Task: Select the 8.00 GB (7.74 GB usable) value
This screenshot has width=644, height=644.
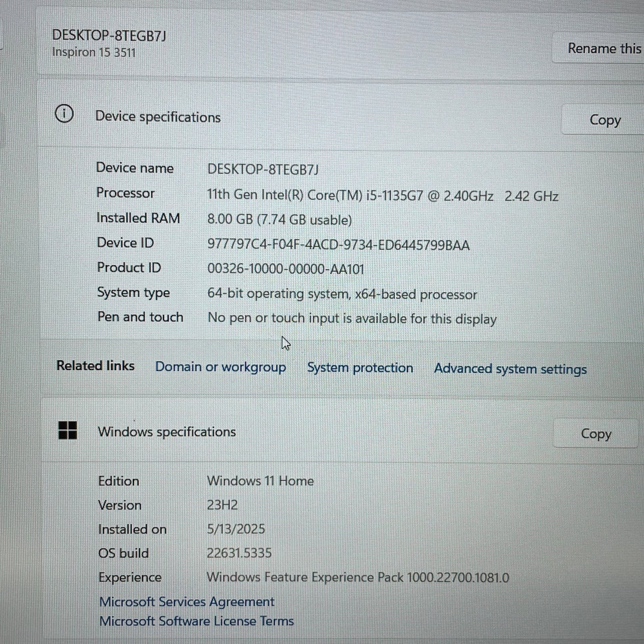Action: [279, 220]
